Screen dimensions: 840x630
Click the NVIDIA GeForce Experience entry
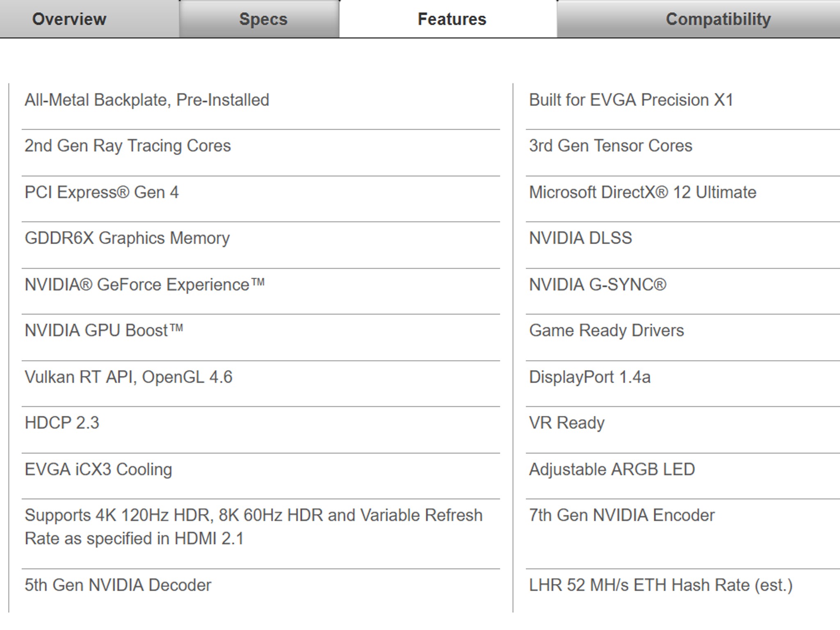[144, 285]
